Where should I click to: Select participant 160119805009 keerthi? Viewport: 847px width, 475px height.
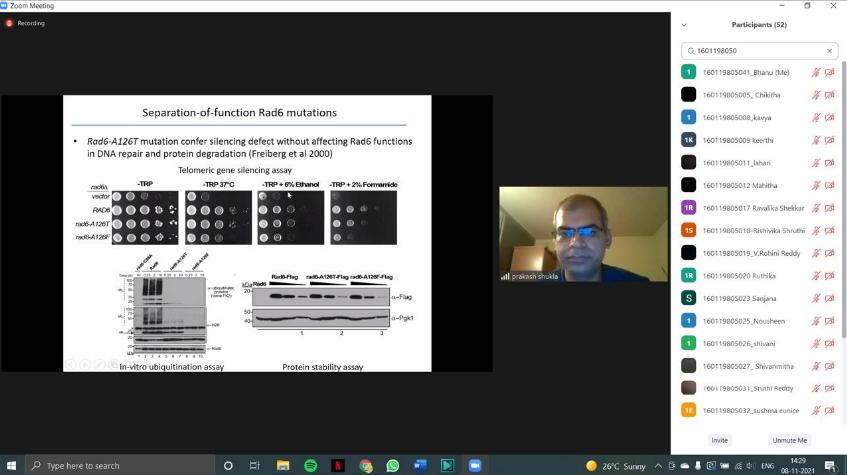click(x=758, y=141)
